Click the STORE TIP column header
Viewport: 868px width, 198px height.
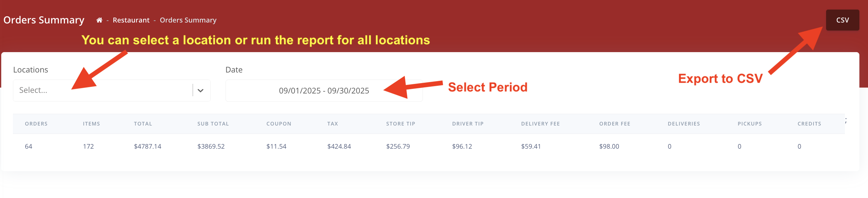(400, 124)
